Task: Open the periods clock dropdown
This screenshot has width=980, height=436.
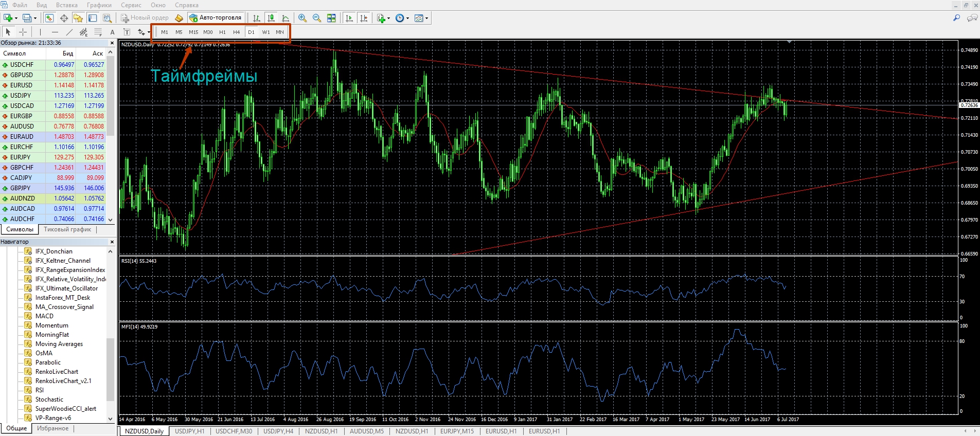Action: point(402,18)
